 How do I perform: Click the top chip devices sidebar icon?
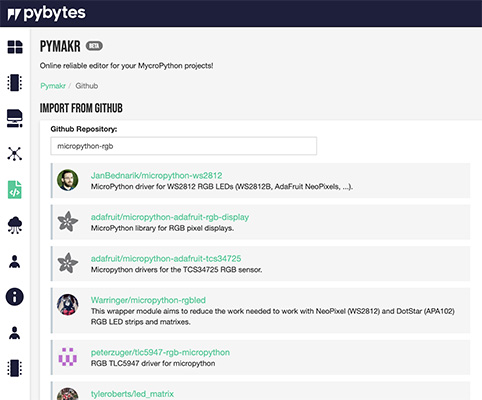pos(15,83)
